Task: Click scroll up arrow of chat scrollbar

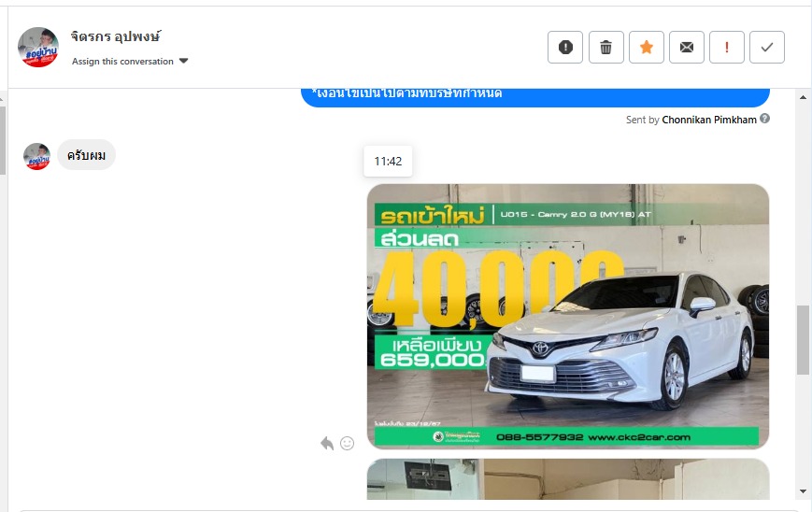Action: coord(804,97)
